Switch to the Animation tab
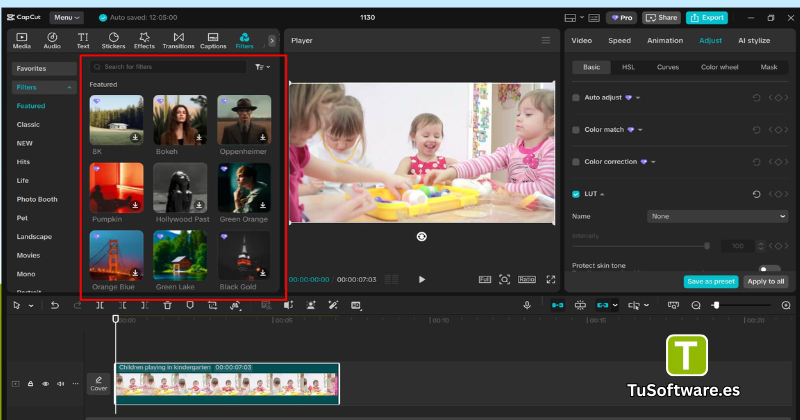Viewport: 800px width, 420px height. (x=665, y=40)
